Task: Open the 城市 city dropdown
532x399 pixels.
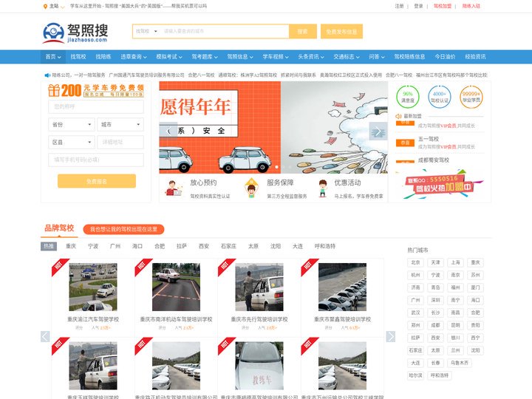Action: tap(120, 125)
